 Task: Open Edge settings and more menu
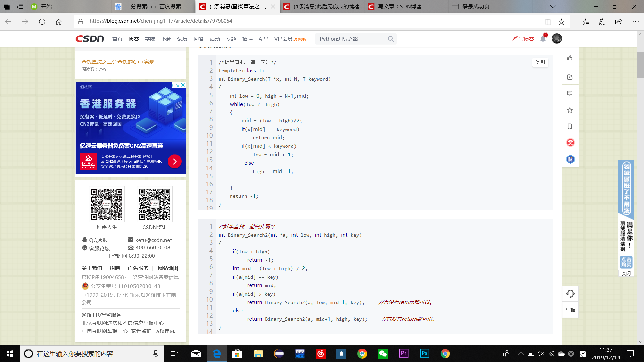(x=635, y=22)
